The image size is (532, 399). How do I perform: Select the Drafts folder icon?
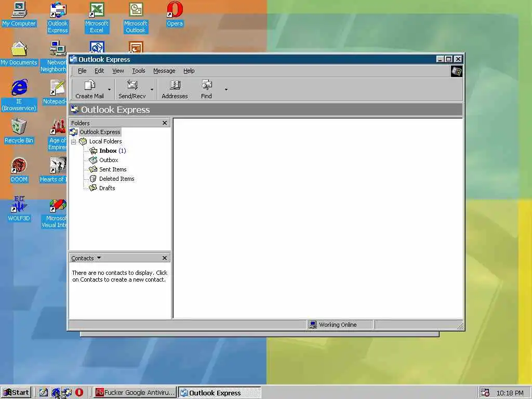click(x=94, y=188)
